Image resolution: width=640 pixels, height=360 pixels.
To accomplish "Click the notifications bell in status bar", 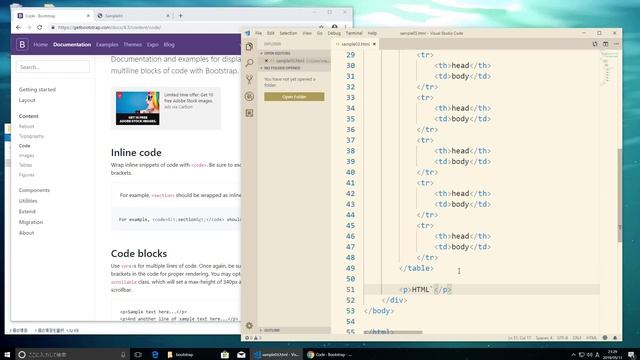I will [615, 338].
